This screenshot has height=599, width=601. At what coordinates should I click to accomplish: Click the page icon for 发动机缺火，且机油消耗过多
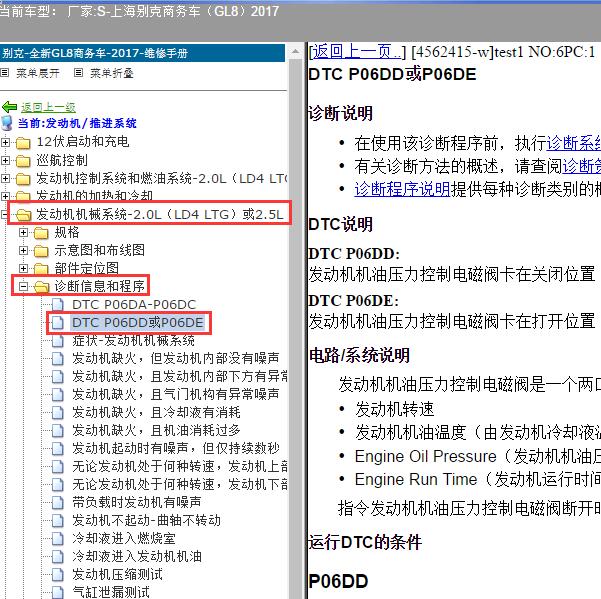click(58, 431)
